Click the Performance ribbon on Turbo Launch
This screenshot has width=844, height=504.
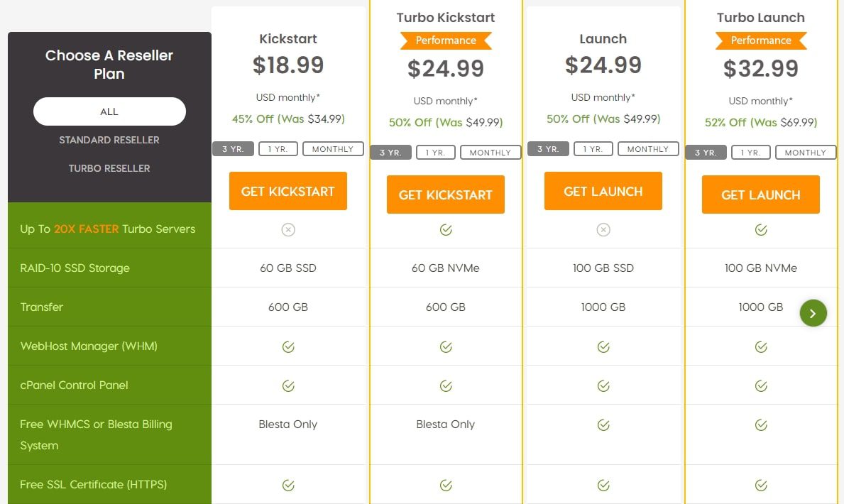[x=760, y=40]
